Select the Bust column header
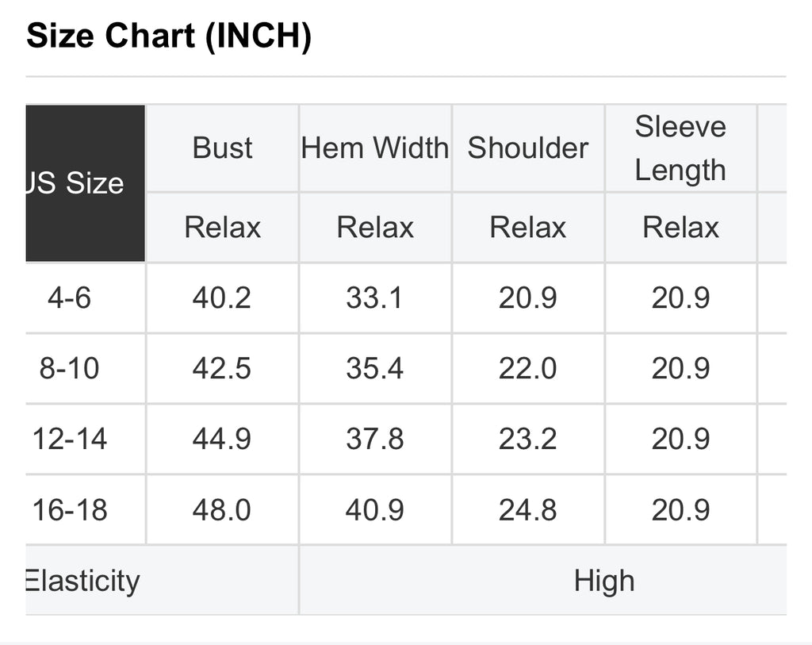 coord(222,148)
